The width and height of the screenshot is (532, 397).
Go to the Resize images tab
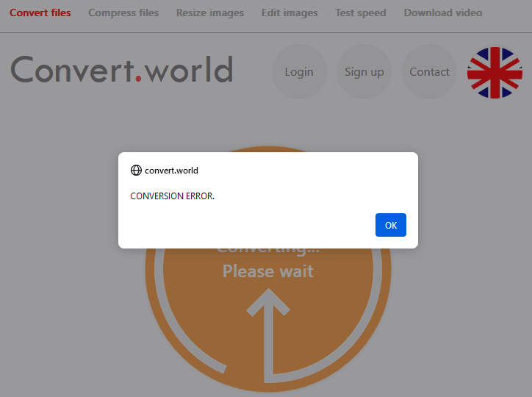tap(210, 12)
